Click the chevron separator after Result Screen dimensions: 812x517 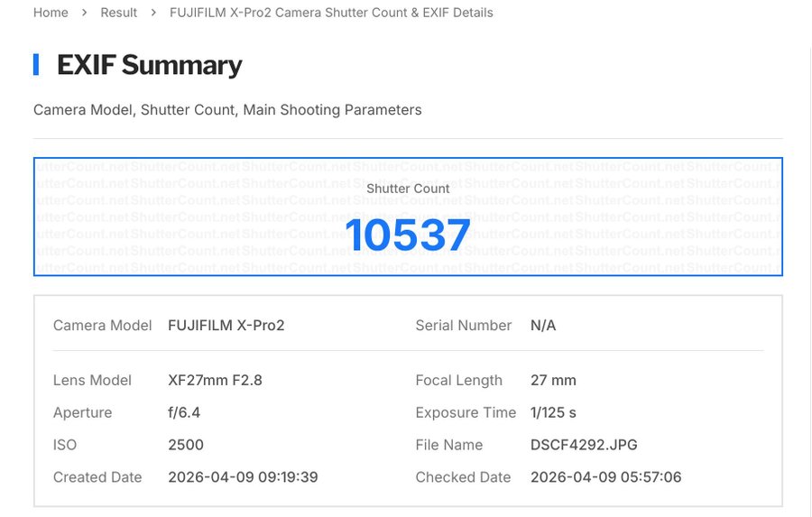coord(154,13)
